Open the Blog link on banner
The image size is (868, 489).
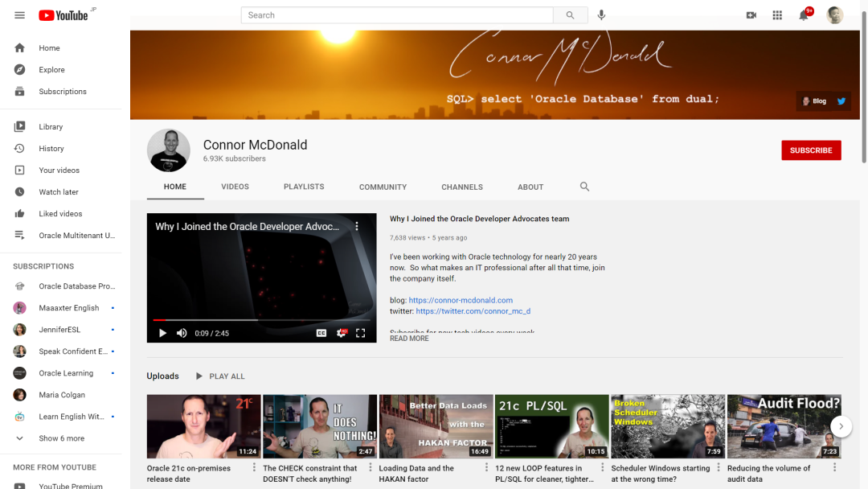(815, 101)
